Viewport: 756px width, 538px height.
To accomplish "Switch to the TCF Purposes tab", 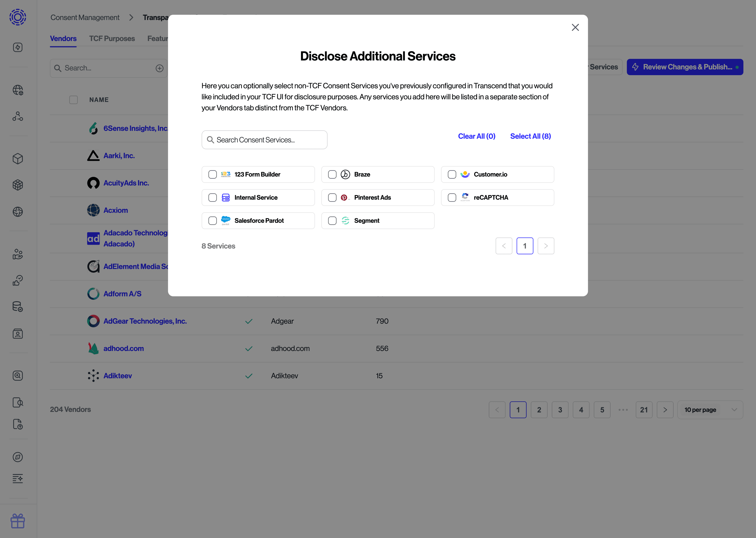I will click(x=112, y=38).
